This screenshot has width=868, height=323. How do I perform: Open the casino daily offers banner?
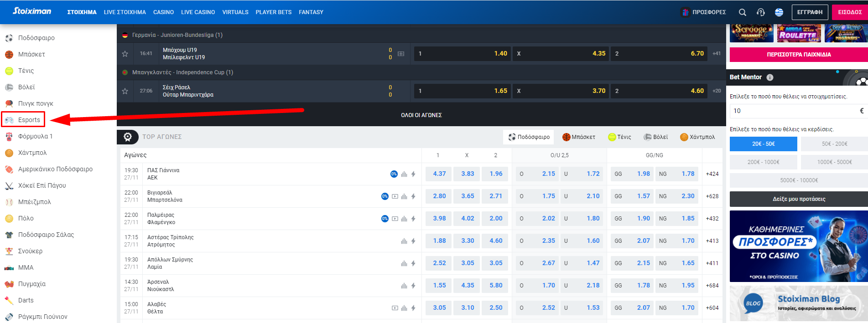point(799,246)
